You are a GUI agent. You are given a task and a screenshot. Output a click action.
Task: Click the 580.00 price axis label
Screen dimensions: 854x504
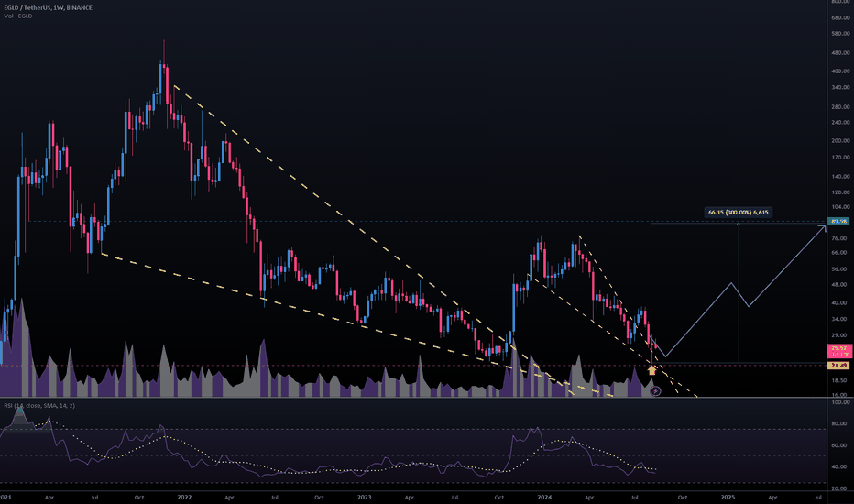tap(840, 34)
